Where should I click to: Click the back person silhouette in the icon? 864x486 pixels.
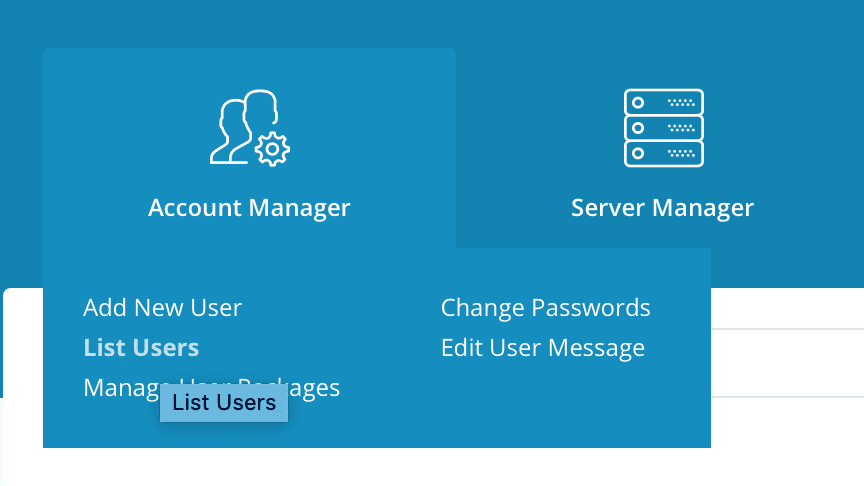tap(259, 111)
